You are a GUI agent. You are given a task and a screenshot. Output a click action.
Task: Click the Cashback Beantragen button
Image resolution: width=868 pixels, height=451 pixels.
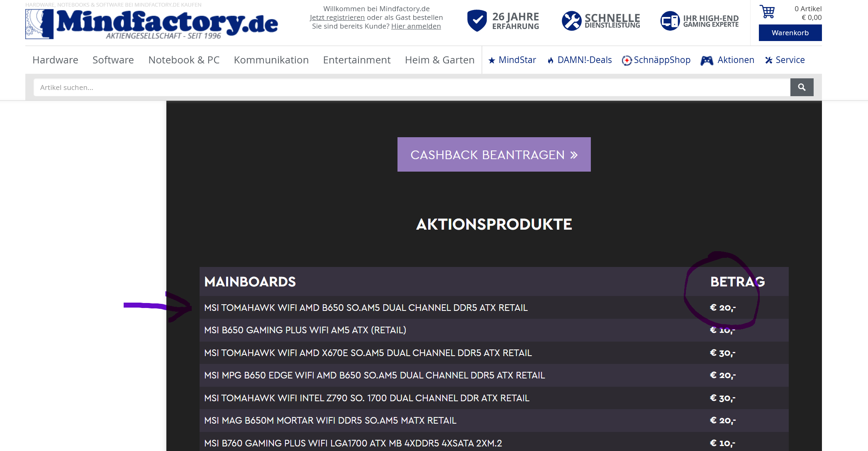click(x=494, y=155)
